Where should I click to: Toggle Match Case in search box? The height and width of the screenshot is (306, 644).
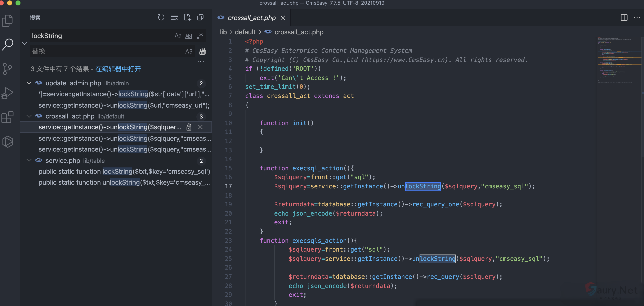pos(178,36)
